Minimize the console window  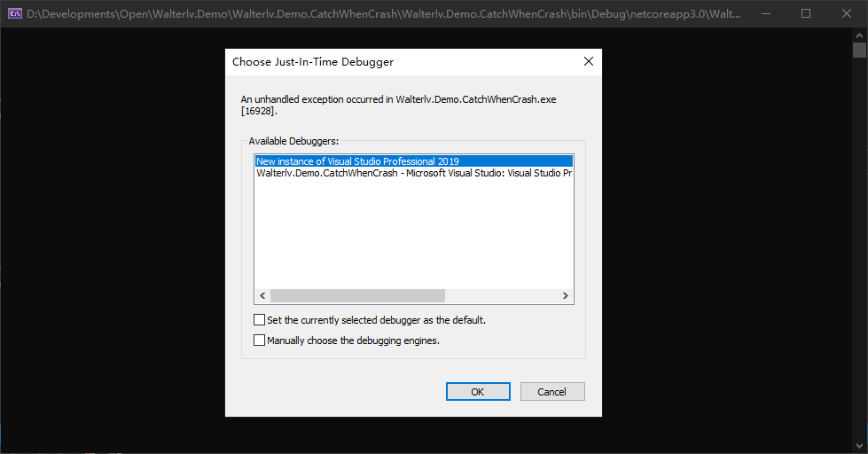pyautogui.click(x=764, y=14)
